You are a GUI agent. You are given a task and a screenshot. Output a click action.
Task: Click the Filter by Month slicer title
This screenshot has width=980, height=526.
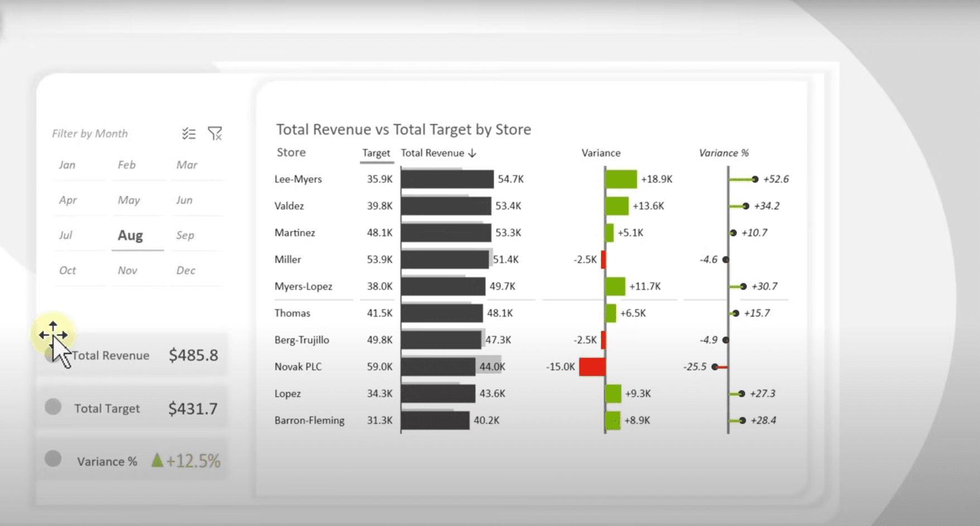pyautogui.click(x=90, y=133)
